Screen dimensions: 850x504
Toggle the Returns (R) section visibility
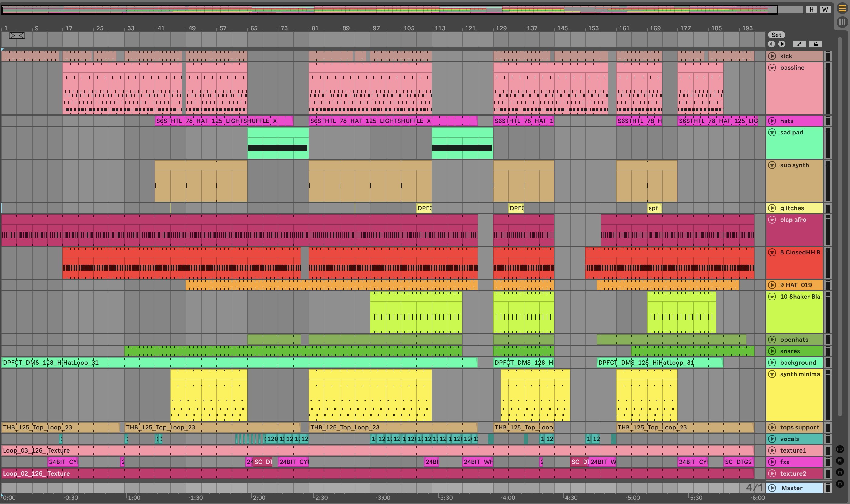(840, 460)
